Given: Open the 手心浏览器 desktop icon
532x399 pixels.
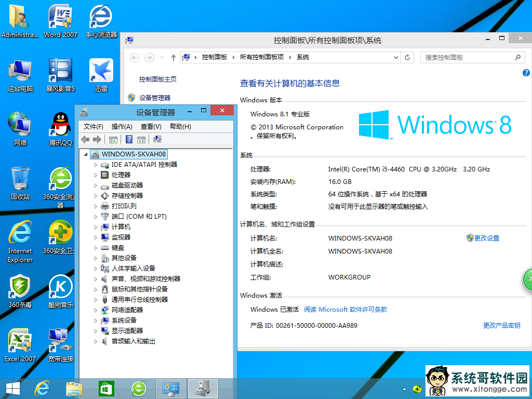Looking at the screenshot, I should click(x=101, y=21).
